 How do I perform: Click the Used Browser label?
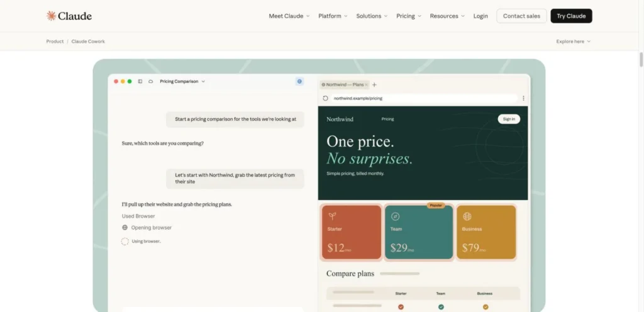tap(138, 216)
